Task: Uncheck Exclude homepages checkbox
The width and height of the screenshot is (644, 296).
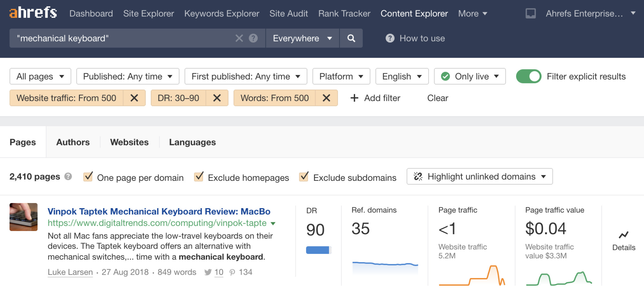Action: (199, 177)
